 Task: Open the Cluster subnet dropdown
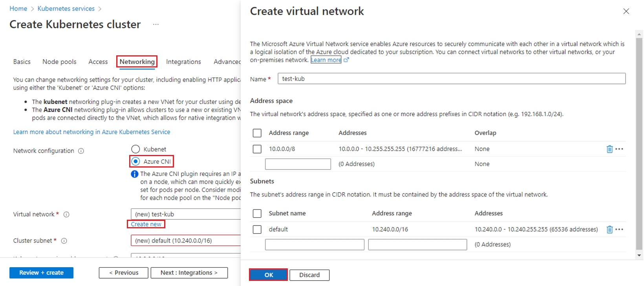185,240
